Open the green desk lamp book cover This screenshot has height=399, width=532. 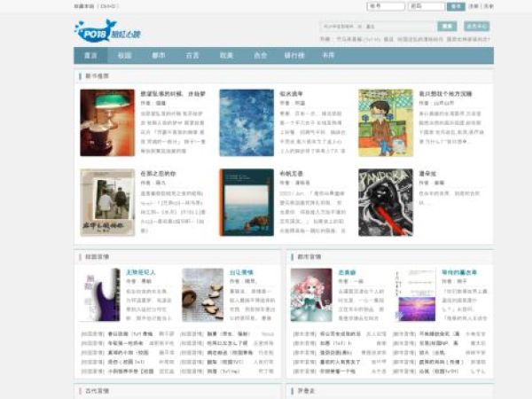click(x=107, y=122)
